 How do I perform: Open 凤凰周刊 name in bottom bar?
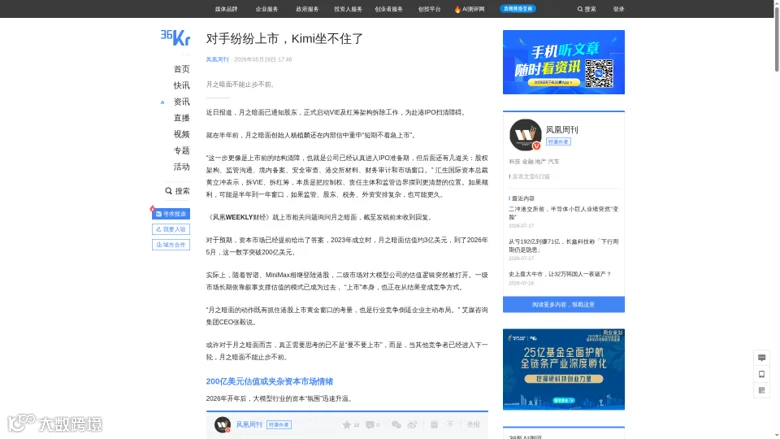coord(249,425)
